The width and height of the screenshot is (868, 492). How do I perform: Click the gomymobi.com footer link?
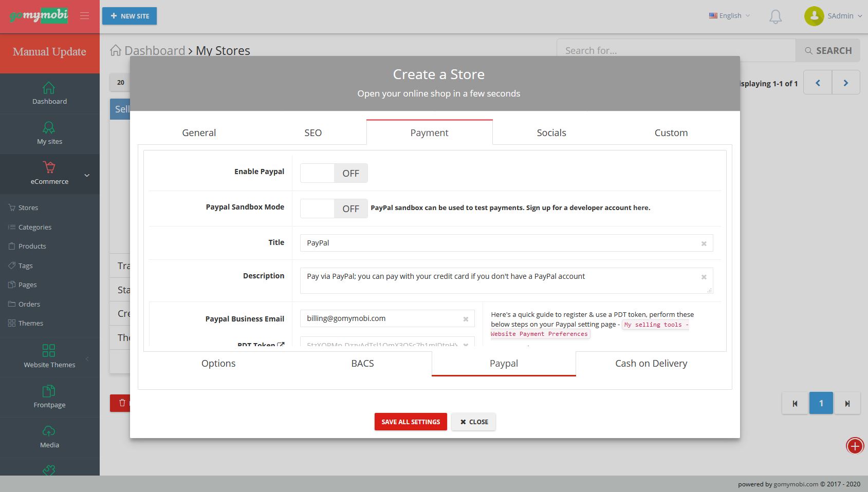click(796, 484)
